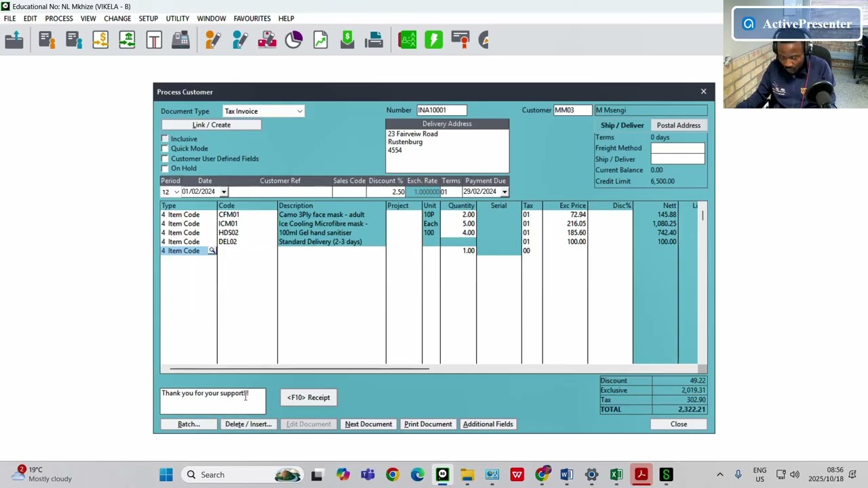Open the red Adobe Acrobat taskbar icon

[x=641, y=474]
